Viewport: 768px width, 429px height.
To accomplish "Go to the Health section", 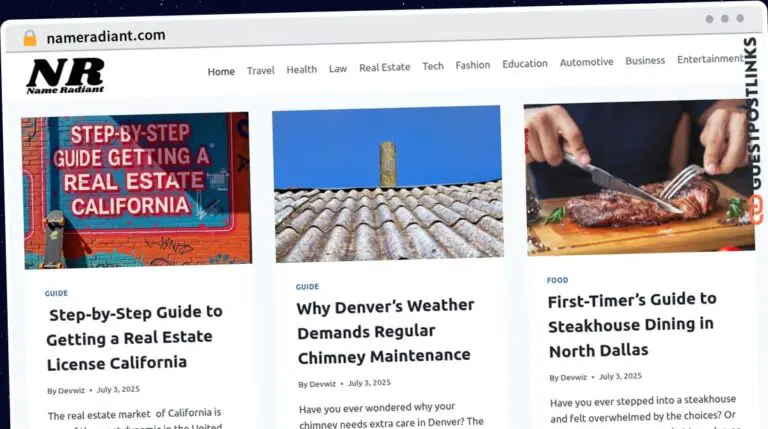I will pyautogui.click(x=302, y=70).
